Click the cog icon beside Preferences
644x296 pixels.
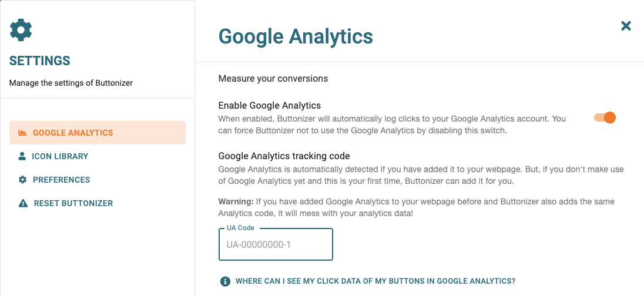point(22,180)
